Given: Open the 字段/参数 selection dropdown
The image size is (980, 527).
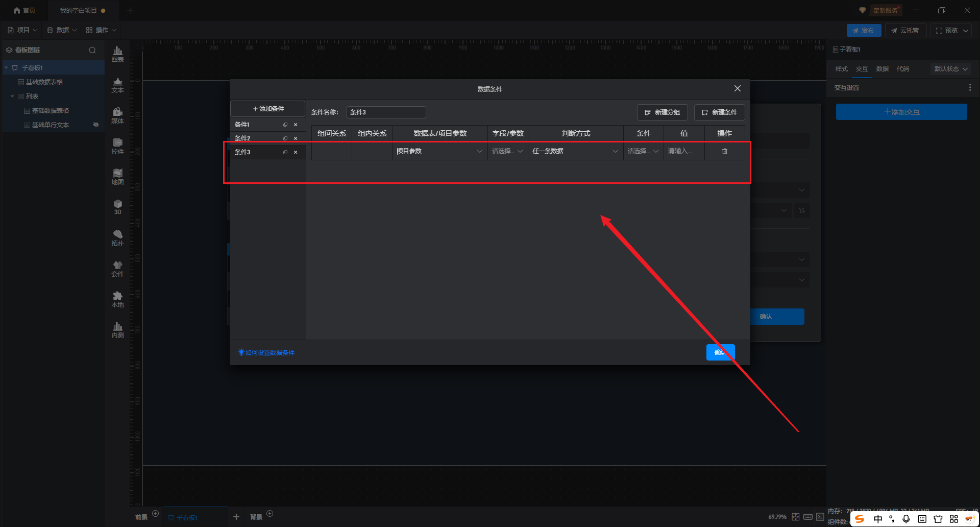Looking at the screenshot, I should click(507, 151).
